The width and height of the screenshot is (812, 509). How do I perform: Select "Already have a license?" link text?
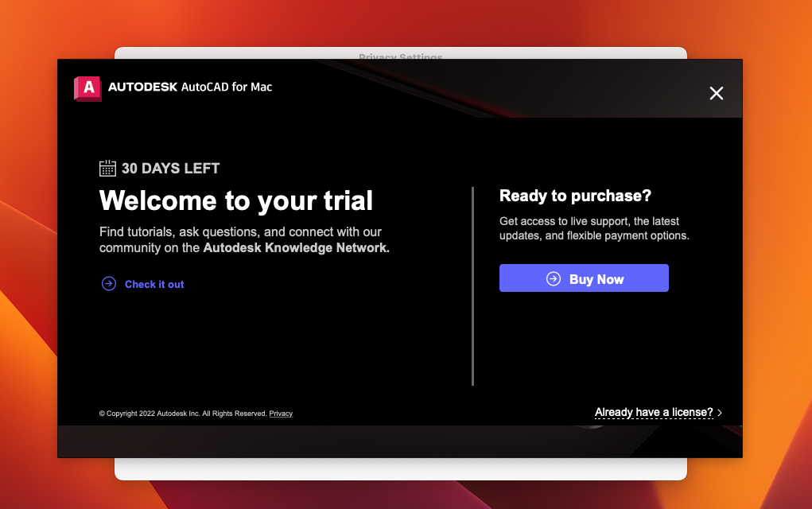(654, 412)
